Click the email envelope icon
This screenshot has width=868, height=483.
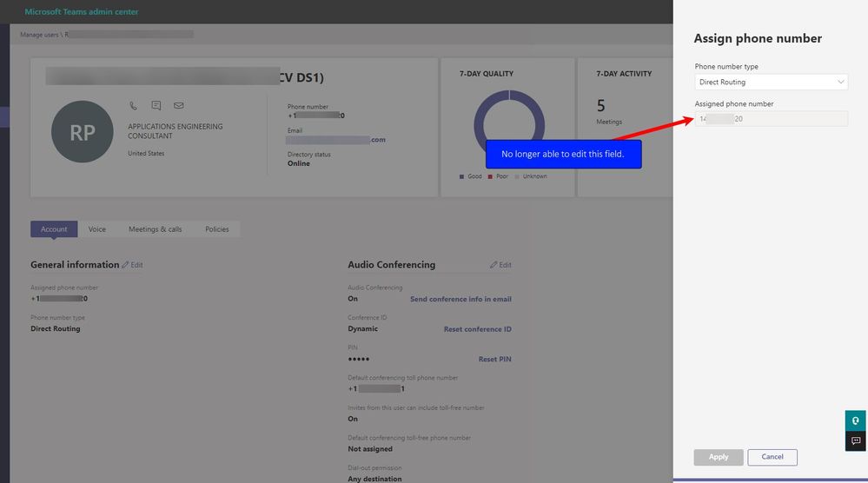point(179,105)
